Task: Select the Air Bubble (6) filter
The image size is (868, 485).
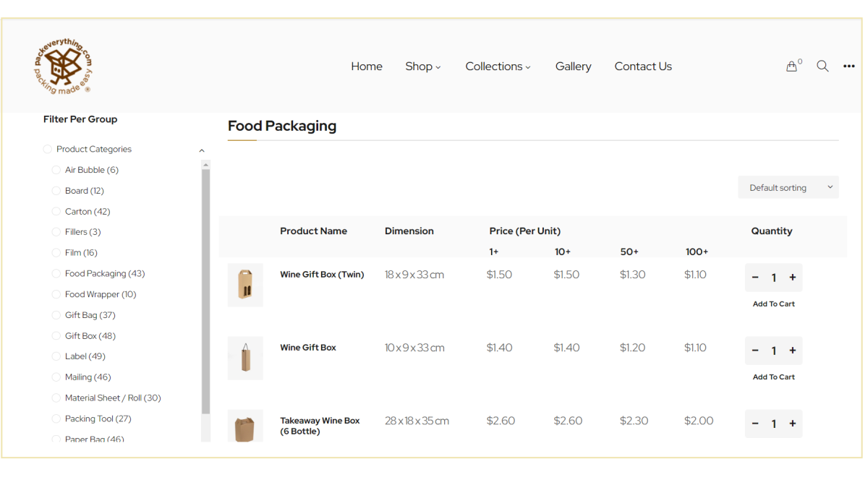Action: pyautogui.click(x=56, y=171)
